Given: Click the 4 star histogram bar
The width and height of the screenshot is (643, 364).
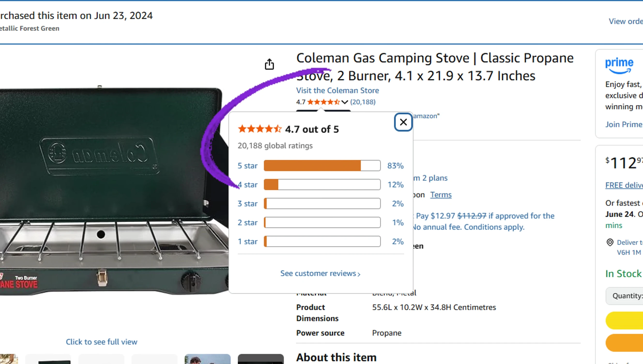Looking at the screenshot, I should pyautogui.click(x=322, y=185).
